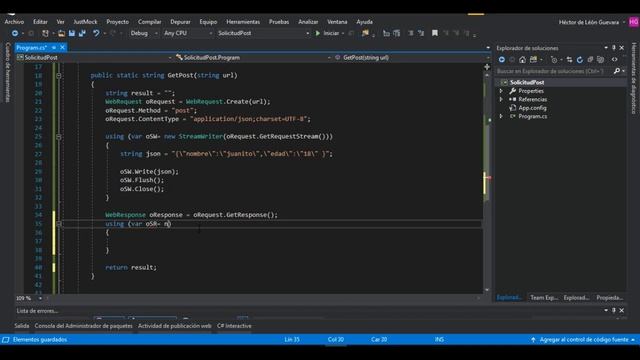Open the Compilar menu
Image resolution: width=640 pixels, height=360 pixels.
pos(149,22)
